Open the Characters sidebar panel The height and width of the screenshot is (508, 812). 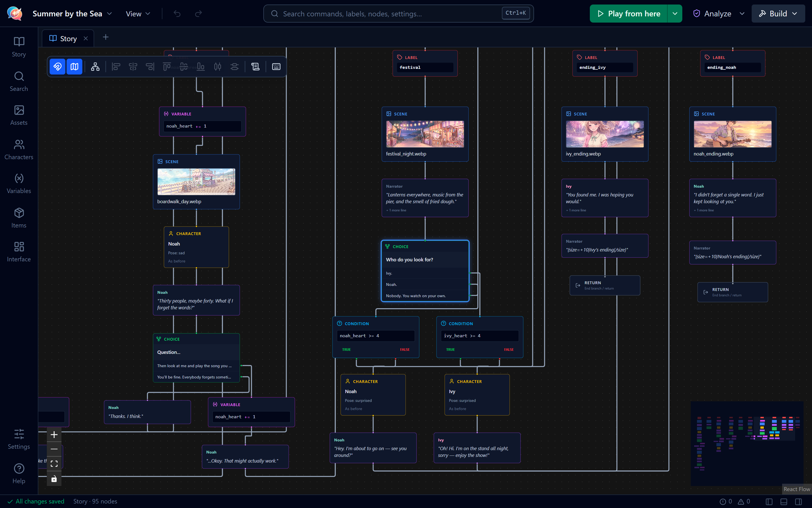click(x=19, y=150)
